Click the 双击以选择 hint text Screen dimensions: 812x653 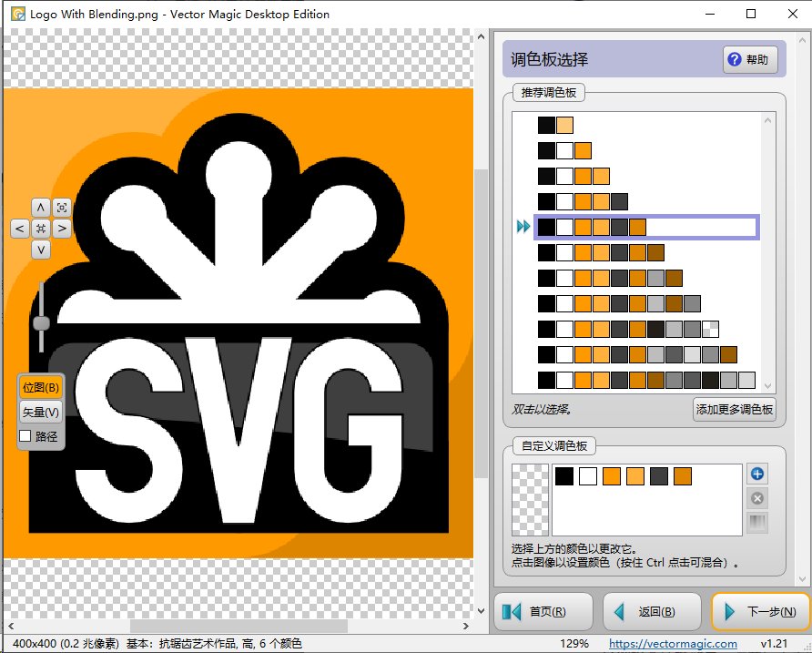pyautogui.click(x=542, y=410)
